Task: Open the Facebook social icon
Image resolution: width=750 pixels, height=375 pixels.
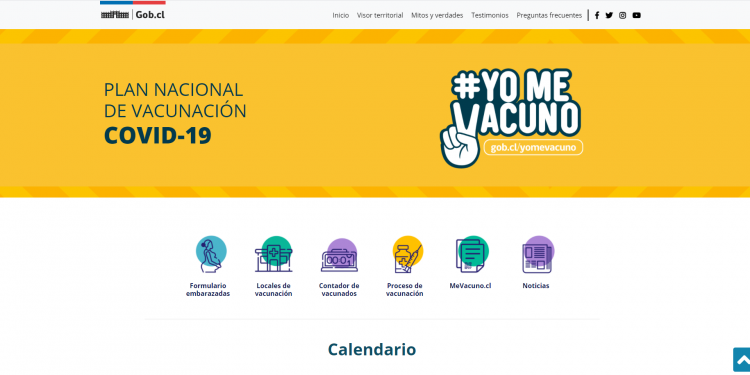Action: coord(597,15)
